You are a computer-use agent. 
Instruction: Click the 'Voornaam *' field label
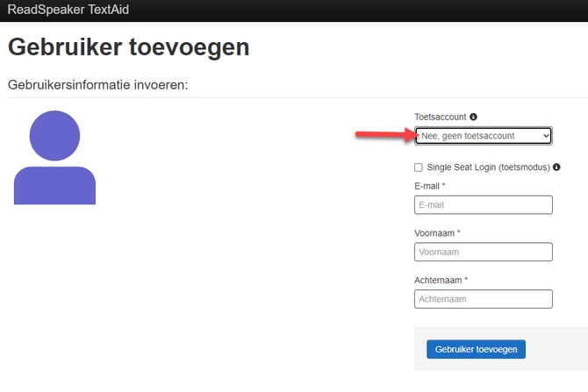pyautogui.click(x=437, y=233)
